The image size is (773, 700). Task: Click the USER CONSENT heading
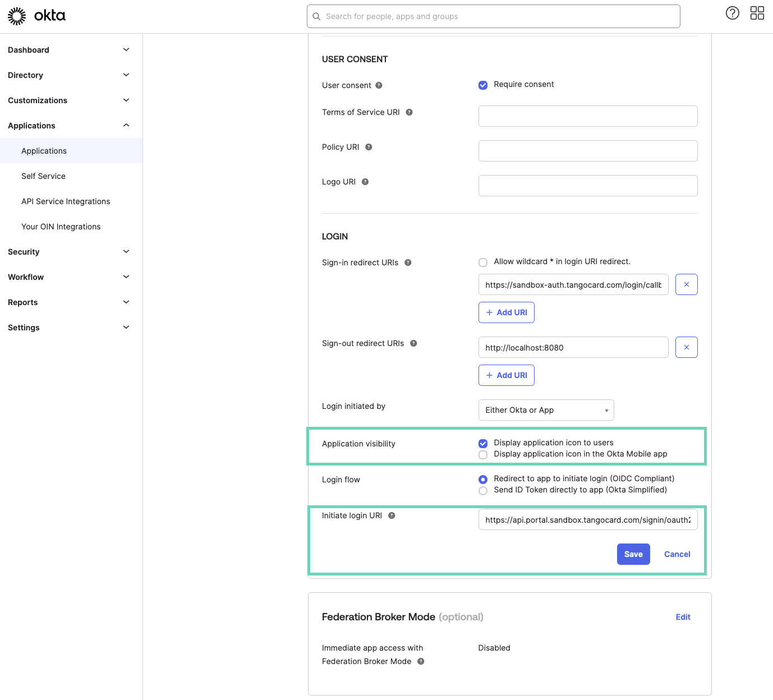click(355, 59)
